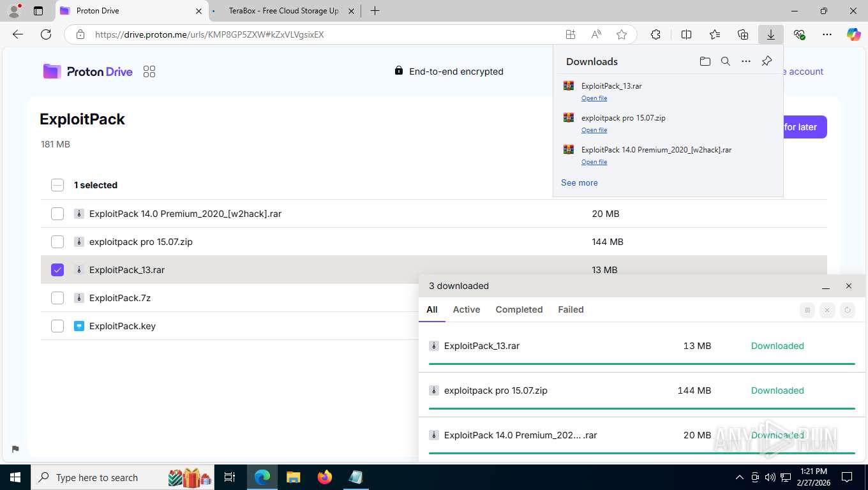This screenshot has width=868, height=490.
Task: Open the browser profile avatar
Action: click(14, 11)
